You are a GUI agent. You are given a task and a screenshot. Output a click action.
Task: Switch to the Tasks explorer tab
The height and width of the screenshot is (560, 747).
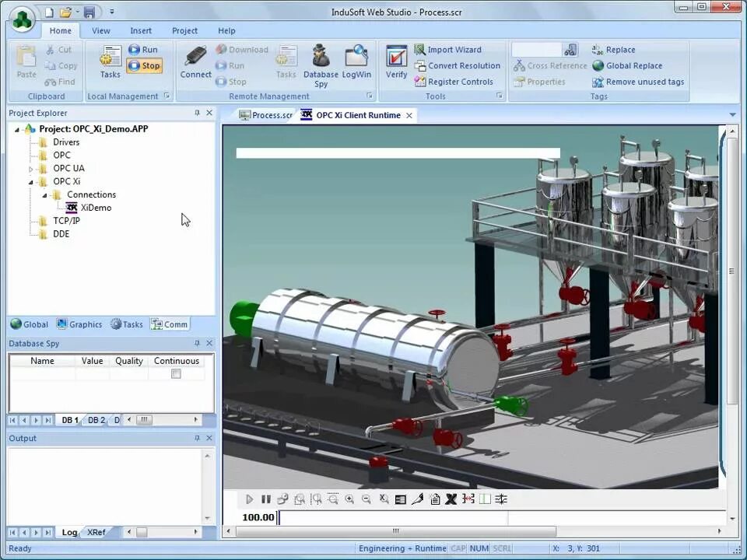pos(127,324)
